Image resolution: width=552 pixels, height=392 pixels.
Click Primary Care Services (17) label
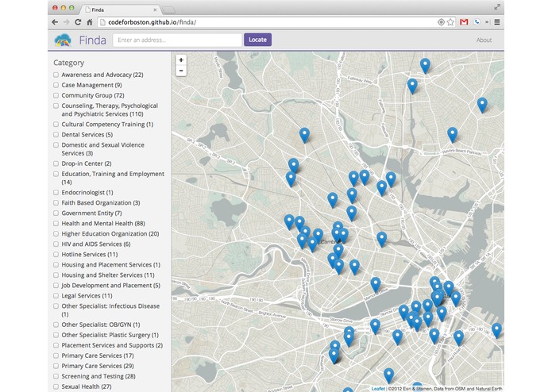coord(98,355)
